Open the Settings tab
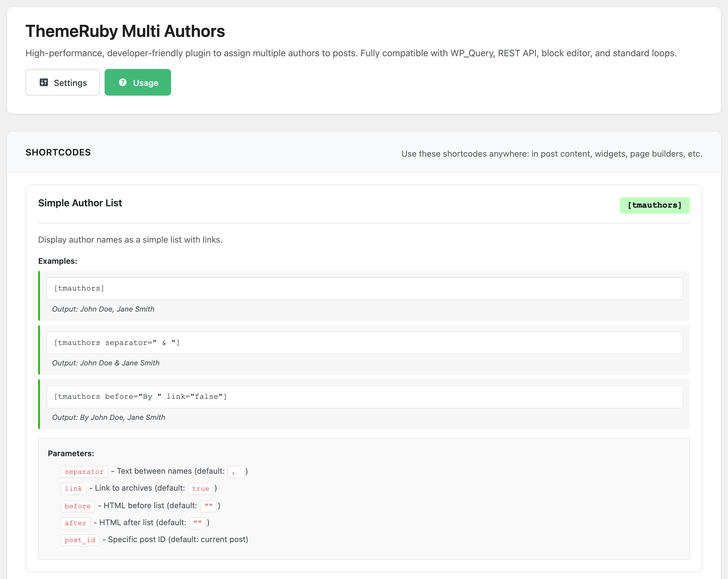This screenshot has height=579, width=728. pyautogui.click(x=63, y=82)
